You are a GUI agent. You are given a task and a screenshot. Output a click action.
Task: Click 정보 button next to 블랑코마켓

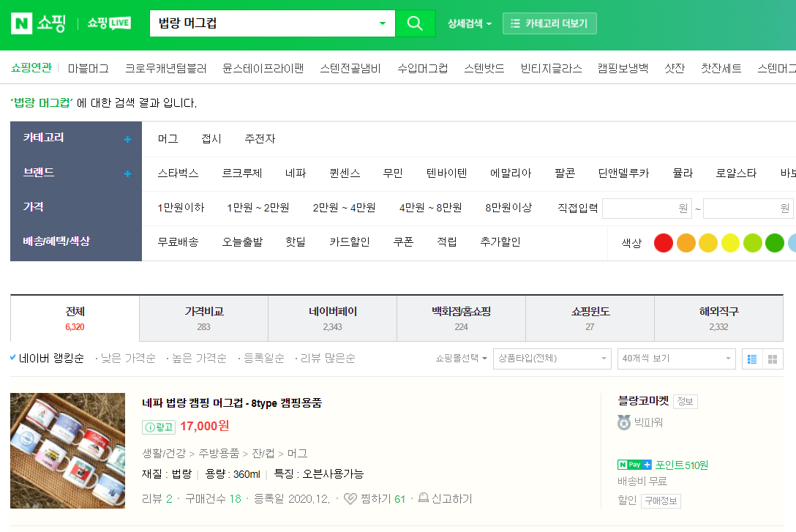pos(686,402)
